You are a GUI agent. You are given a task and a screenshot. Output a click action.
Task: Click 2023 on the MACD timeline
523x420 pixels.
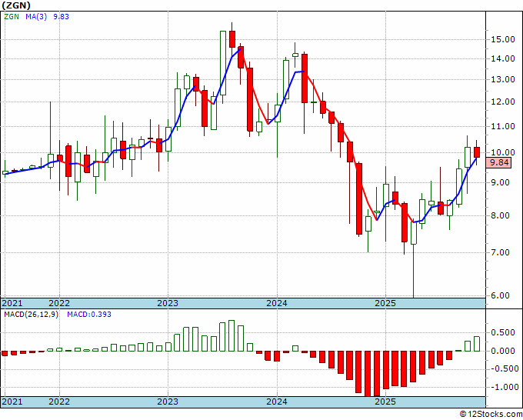pos(168,402)
